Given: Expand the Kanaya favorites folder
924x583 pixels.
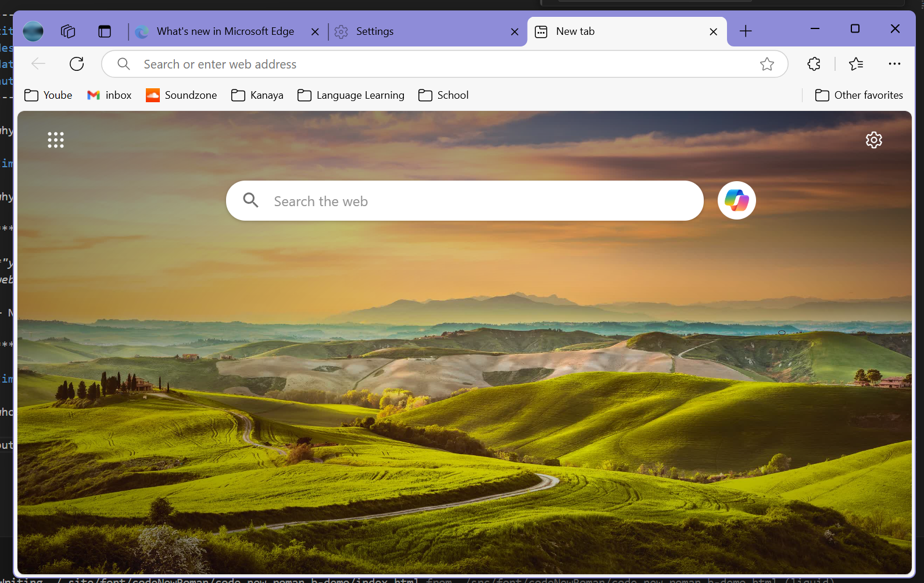Looking at the screenshot, I should click(257, 95).
